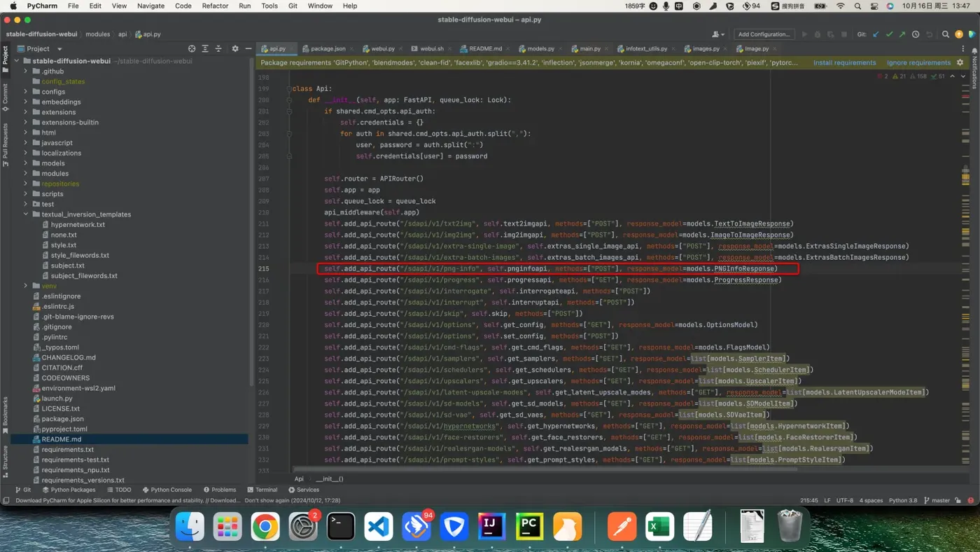980x552 pixels.
Task: Click Expand All icon in Project panel
Action: (205, 48)
